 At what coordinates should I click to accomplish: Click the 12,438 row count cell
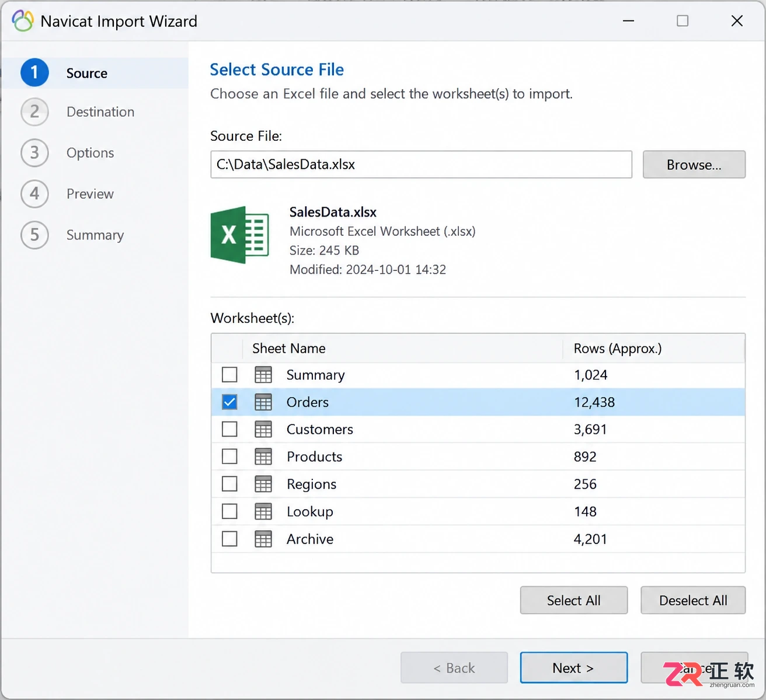coord(594,402)
